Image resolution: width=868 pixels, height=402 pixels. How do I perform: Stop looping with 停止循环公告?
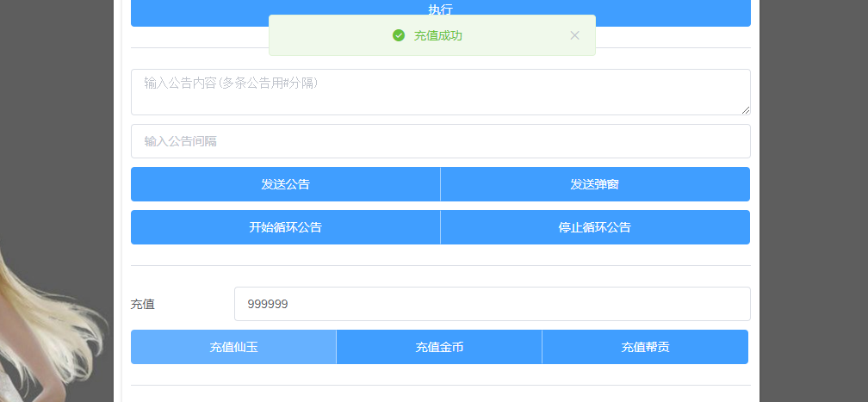pyautogui.click(x=595, y=227)
